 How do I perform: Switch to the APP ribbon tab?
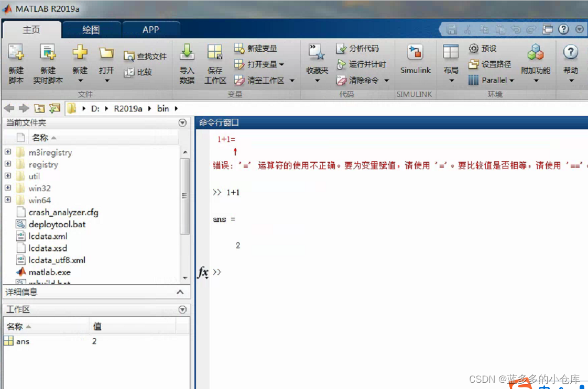(x=151, y=29)
